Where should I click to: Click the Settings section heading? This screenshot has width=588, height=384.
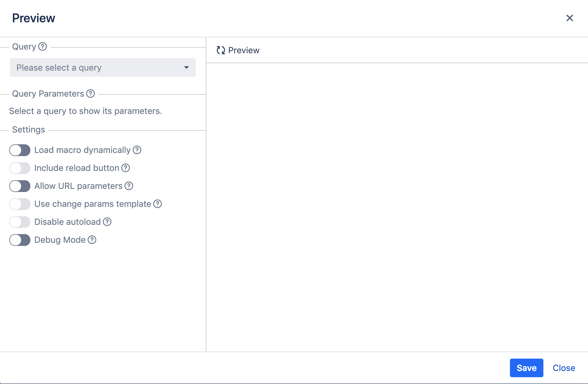click(x=29, y=130)
